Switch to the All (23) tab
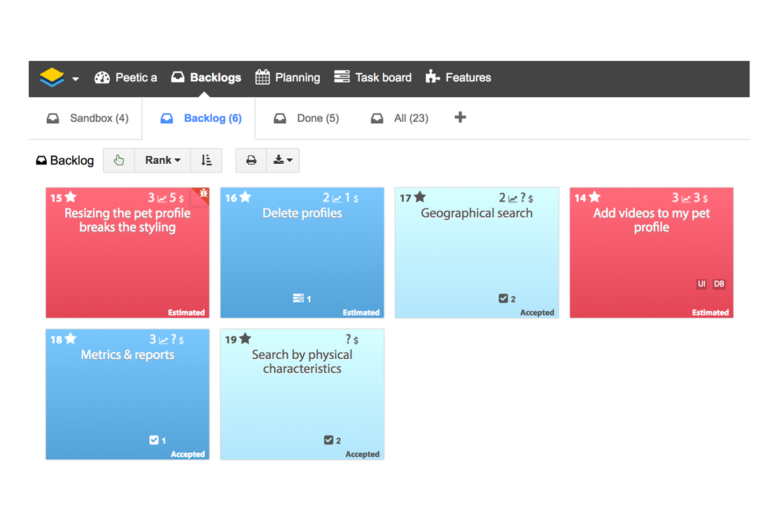This screenshot has height=532, width=777. coord(400,118)
